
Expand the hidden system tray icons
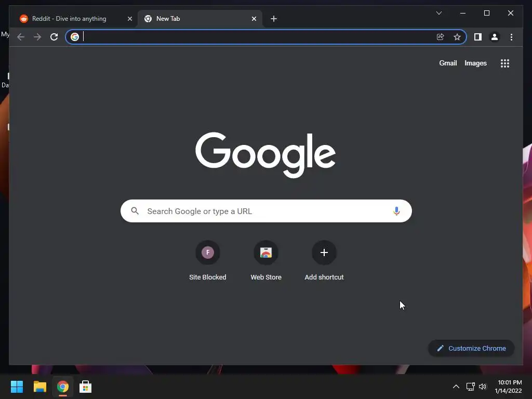tap(456, 387)
